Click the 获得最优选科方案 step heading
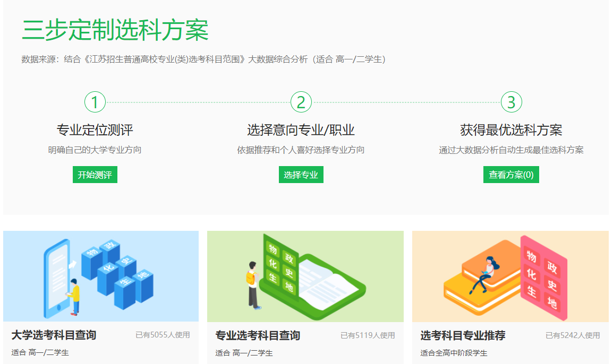 [511, 130]
